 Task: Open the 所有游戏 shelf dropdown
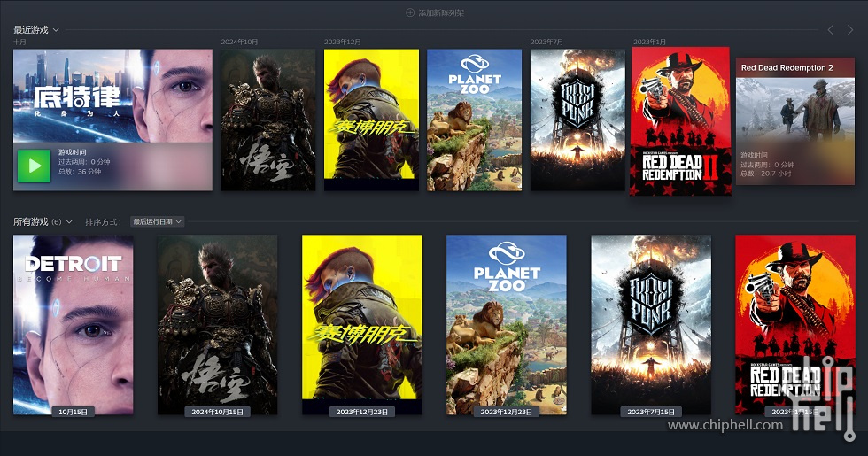click(69, 222)
